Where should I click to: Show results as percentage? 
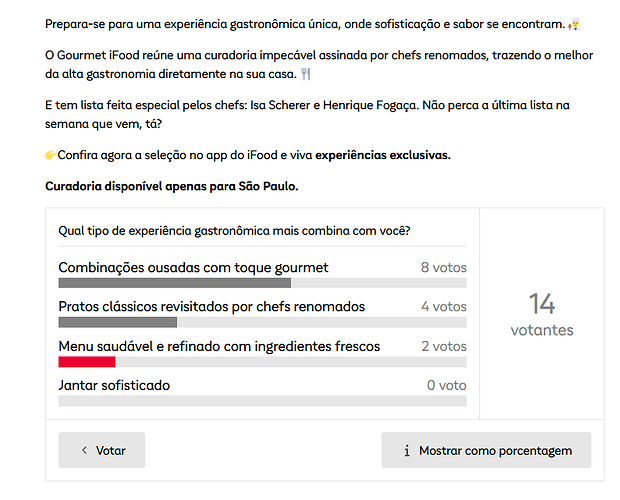pyautogui.click(x=486, y=450)
